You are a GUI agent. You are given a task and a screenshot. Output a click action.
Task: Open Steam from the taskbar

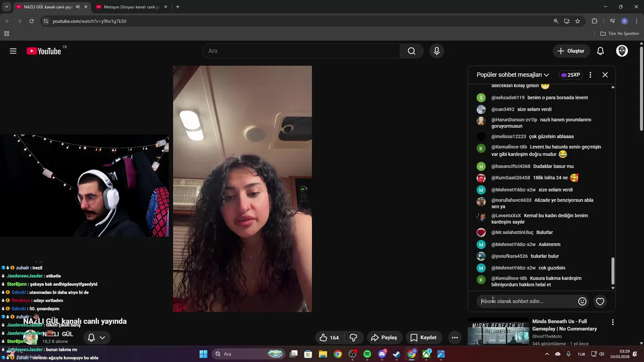[396, 354]
